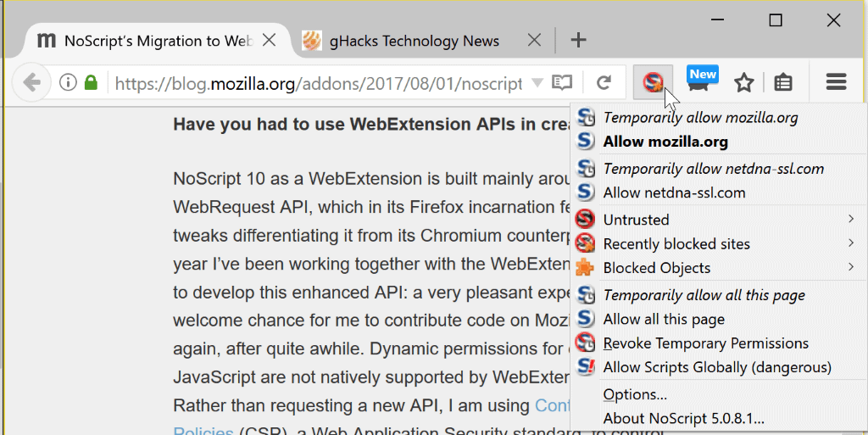Image resolution: width=868 pixels, height=435 pixels.
Task: Maximize the Firefox window
Action: 776,20
